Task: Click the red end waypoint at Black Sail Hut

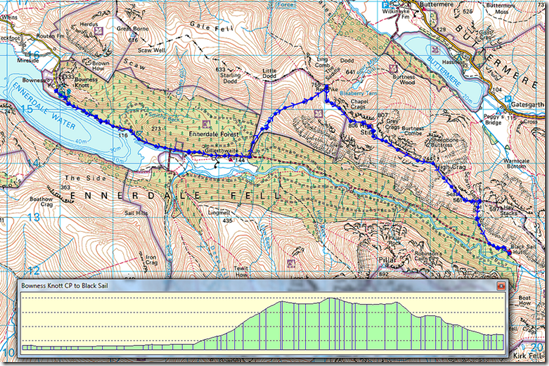Action: coord(509,252)
